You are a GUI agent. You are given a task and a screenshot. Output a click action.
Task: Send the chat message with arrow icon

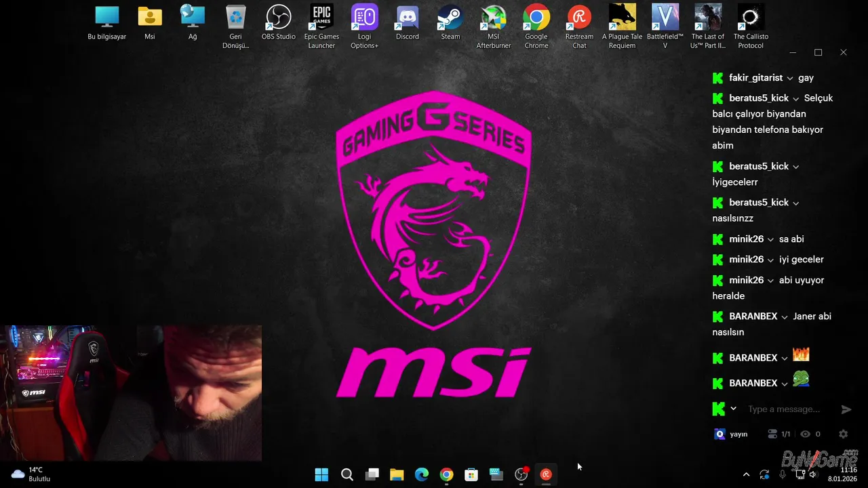pos(846,409)
